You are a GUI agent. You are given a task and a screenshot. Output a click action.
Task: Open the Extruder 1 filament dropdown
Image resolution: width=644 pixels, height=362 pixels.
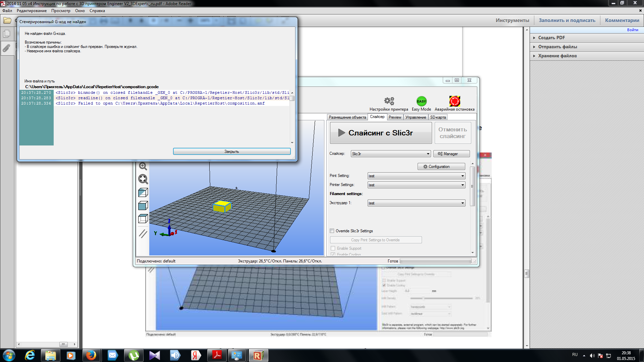[x=417, y=203]
